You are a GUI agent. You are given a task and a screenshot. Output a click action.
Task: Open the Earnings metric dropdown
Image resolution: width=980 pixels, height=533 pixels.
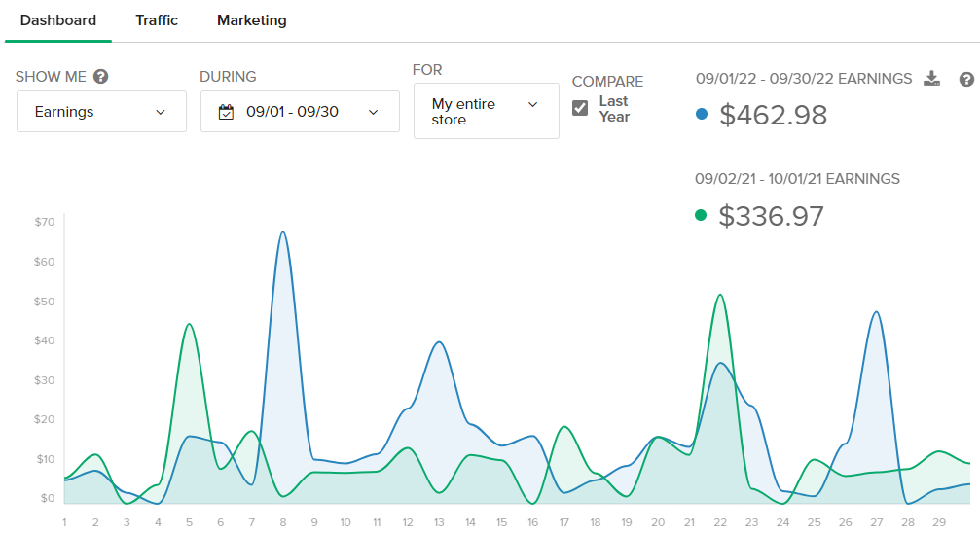click(x=101, y=112)
